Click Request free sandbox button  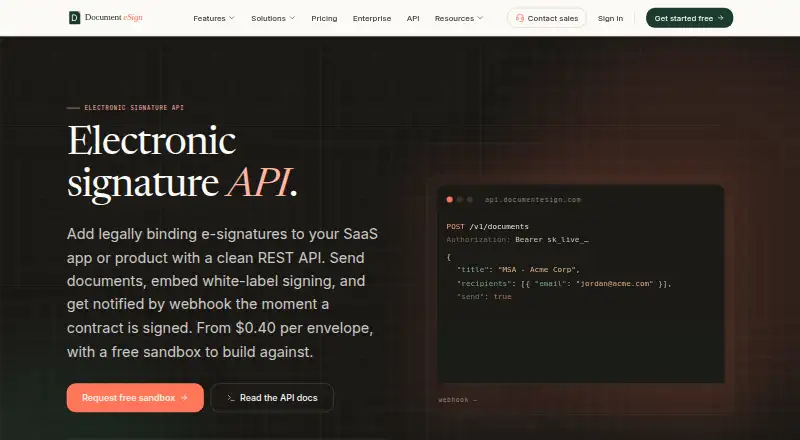point(135,398)
